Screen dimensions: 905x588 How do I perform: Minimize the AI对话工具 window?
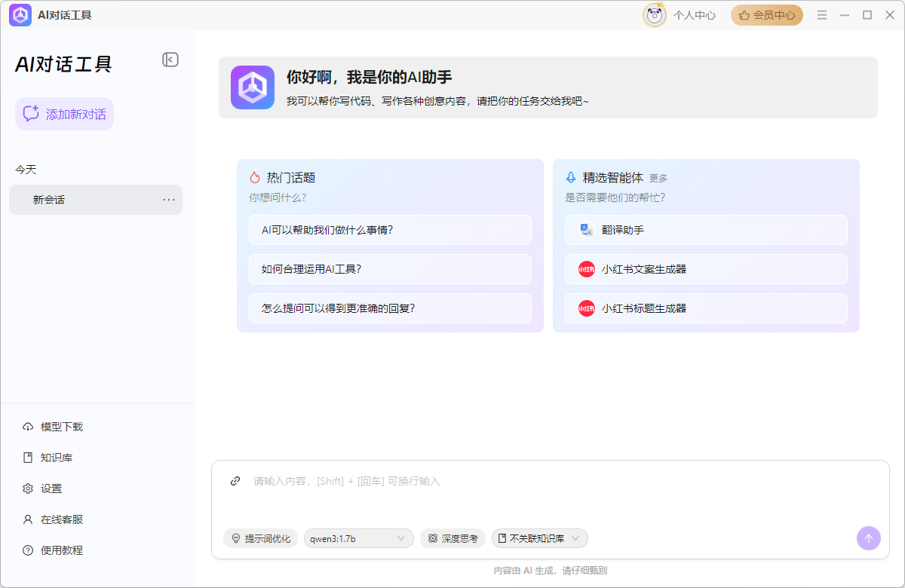pos(845,15)
